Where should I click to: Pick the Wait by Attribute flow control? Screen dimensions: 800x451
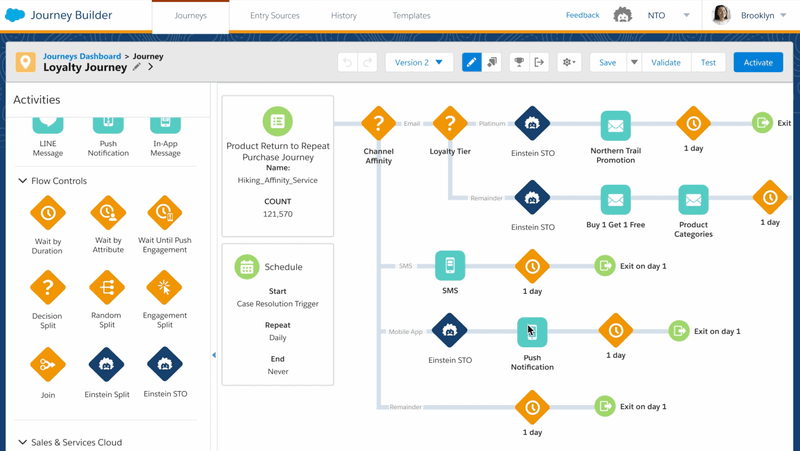coord(108,213)
